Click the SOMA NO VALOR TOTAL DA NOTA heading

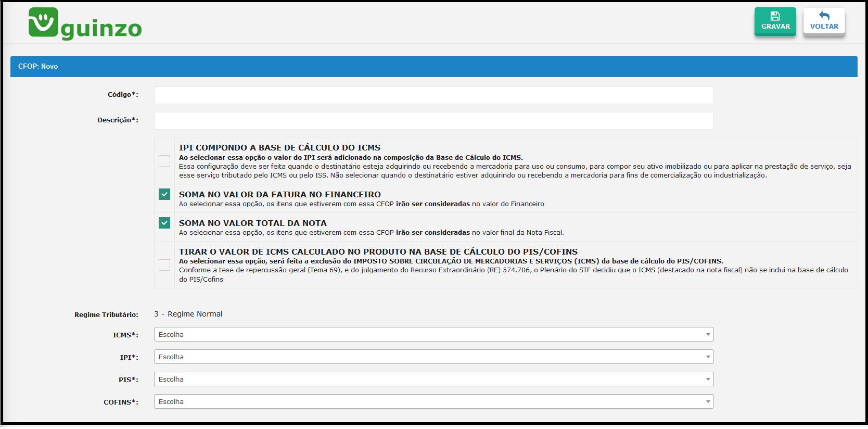(x=252, y=223)
